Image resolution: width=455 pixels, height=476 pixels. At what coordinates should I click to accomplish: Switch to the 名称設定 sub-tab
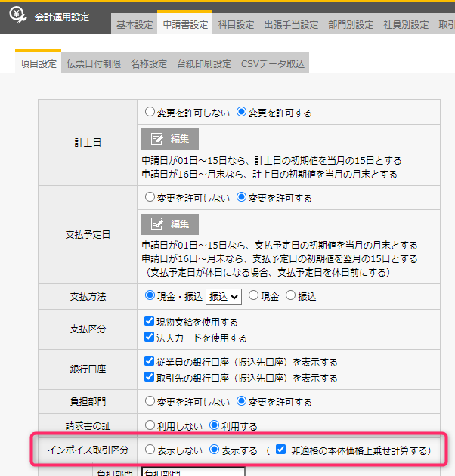click(x=148, y=63)
